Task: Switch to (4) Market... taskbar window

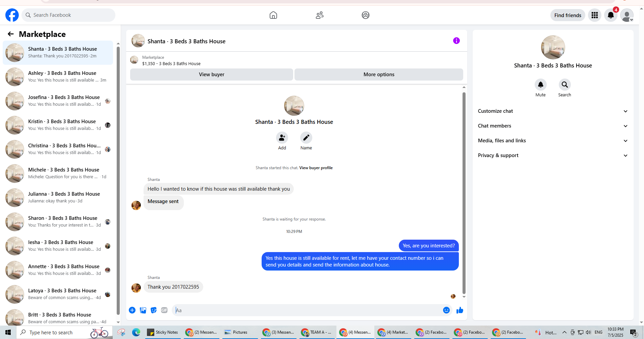Action: tap(393, 332)
